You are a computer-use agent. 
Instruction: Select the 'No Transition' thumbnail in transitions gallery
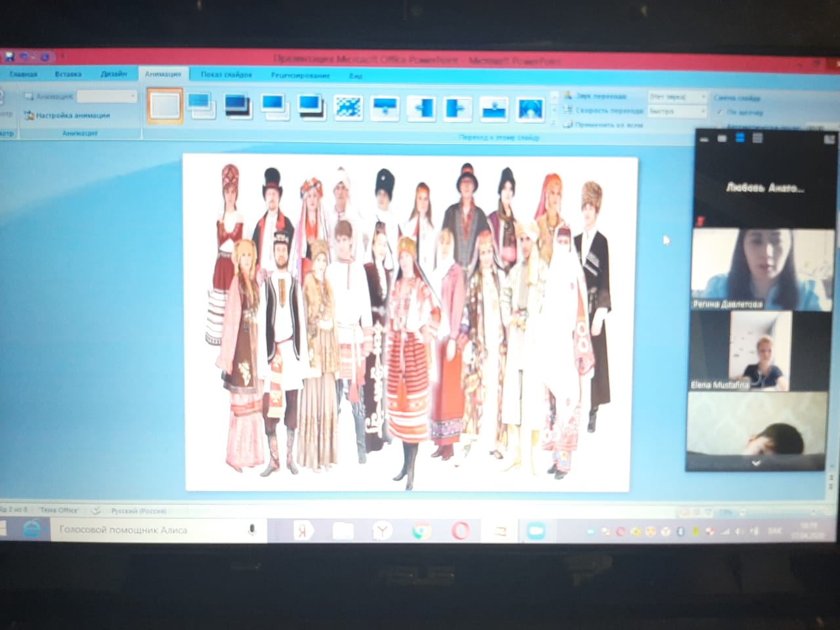[164, 105]
